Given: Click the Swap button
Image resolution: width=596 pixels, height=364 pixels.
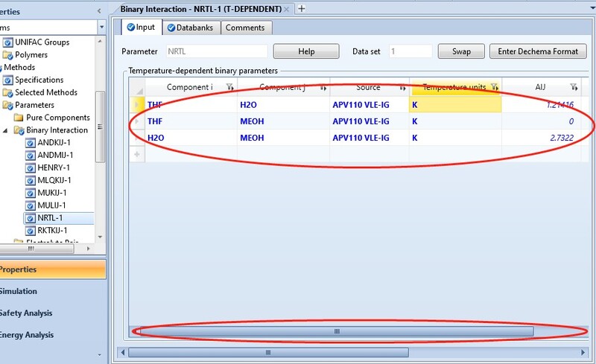Looking at the screenshot, I should coord(461,51).
